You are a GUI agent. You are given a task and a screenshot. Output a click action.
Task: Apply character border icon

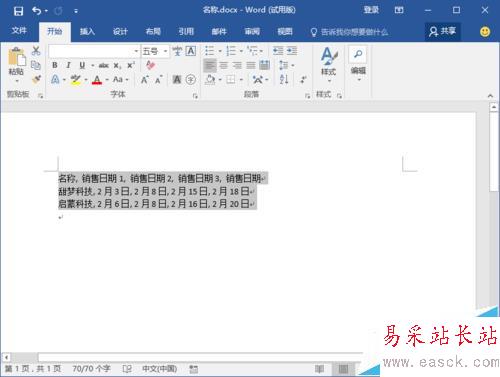(x=191, y=51)
